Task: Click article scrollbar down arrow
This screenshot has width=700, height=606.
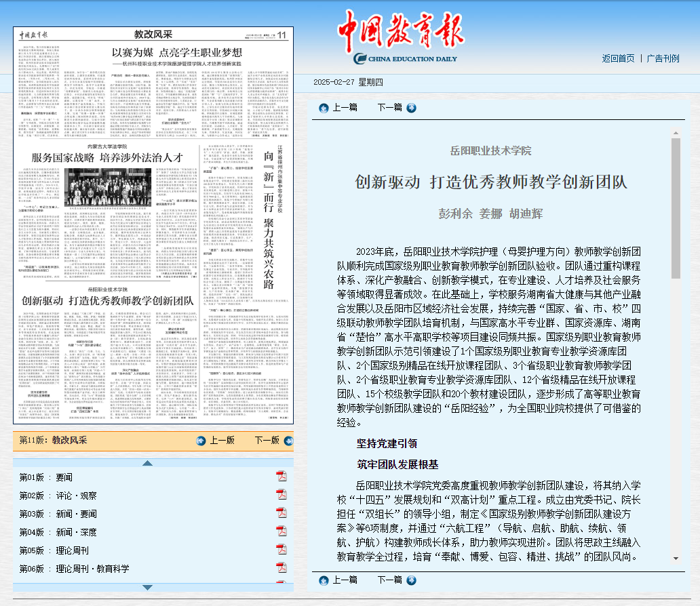Action: (x=676, y=559)
